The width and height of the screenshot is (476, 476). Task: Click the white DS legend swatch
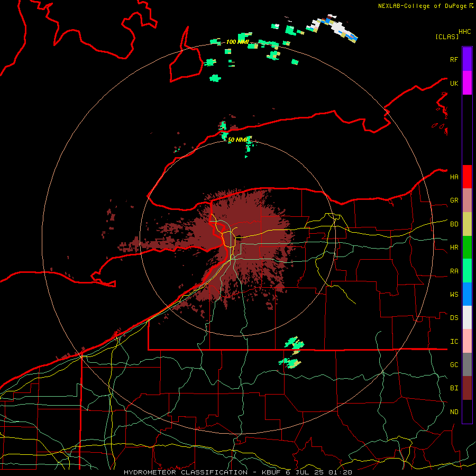(x=467, y=317)
